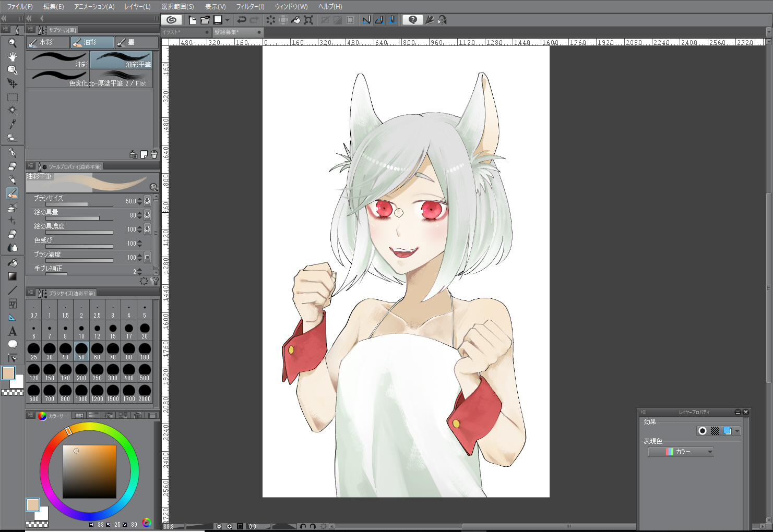Image resolution: width=773 pixels, height=532 pixels.
Task: Toggle paint amount dynamics button
Action: click(147, 215)
